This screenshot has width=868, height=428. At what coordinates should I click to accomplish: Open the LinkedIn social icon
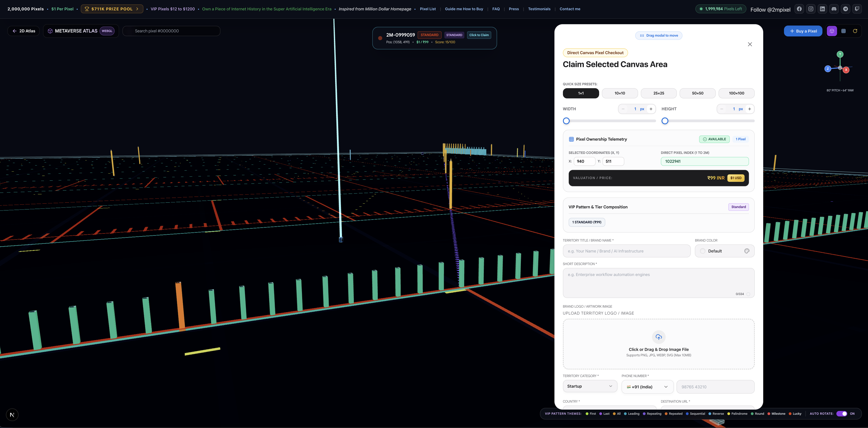(823, 9)
